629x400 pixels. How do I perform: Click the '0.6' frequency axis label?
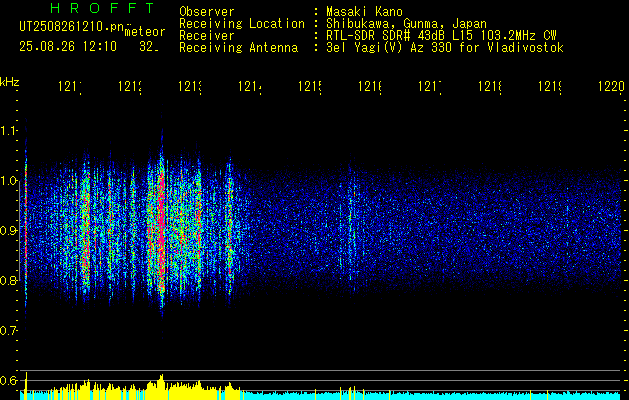(x=9, y=380)
